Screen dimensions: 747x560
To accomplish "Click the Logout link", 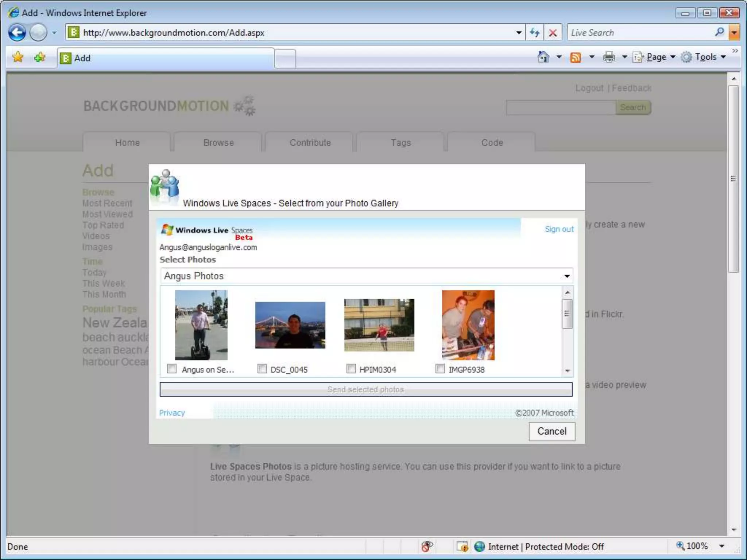I will (x=589, y=88).
